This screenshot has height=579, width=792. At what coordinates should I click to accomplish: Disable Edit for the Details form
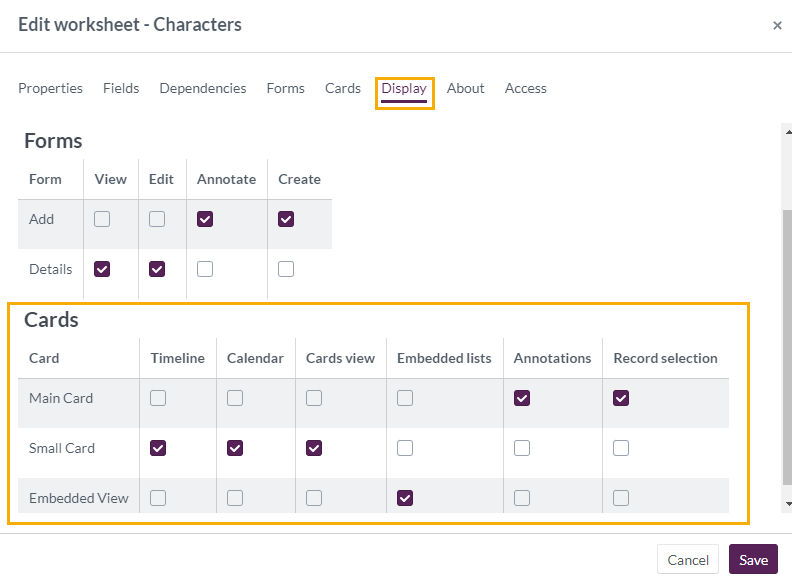pos(157,269)
